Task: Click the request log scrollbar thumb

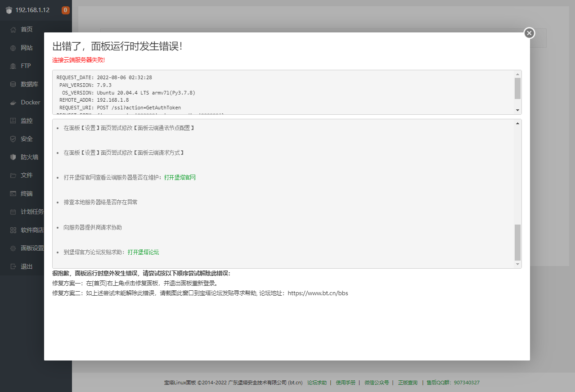Action: pyautogui.click(x=517, y=88)
